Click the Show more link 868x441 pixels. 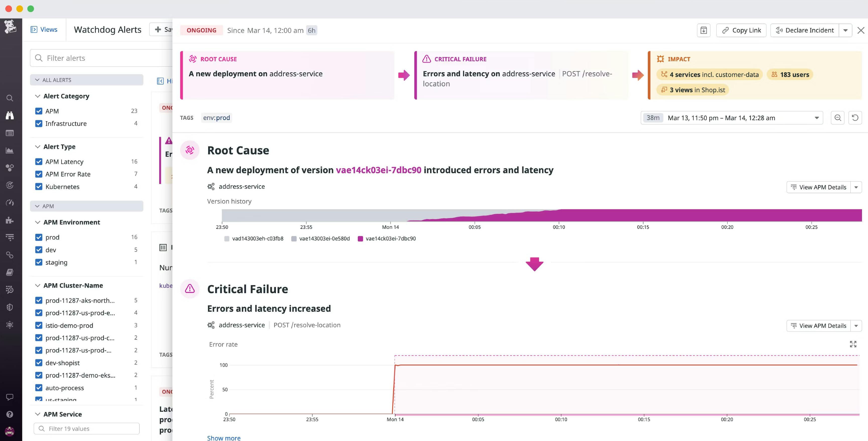[x=224, y=438]
